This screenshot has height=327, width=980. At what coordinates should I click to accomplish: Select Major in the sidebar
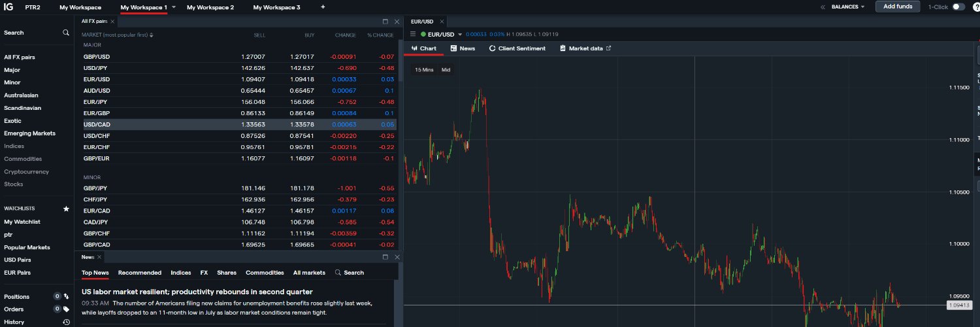pyautogui.click(x=12, y=70)
